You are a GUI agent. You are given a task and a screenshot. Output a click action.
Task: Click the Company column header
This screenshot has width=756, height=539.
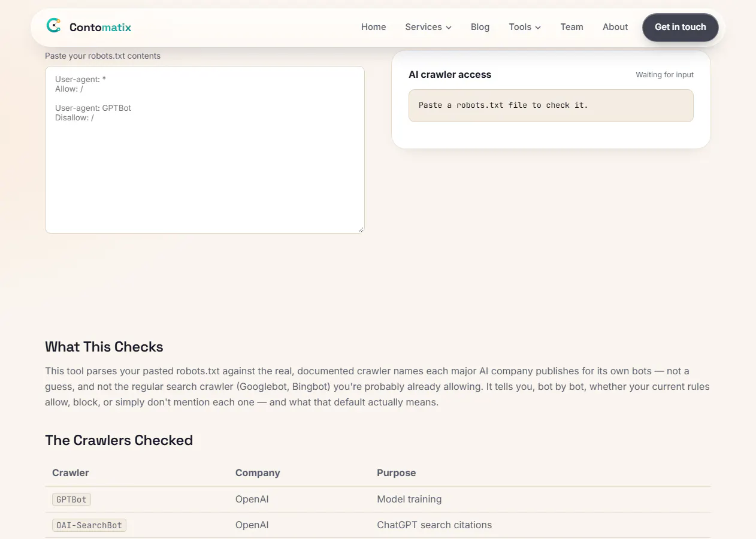[x=258, y=473]
